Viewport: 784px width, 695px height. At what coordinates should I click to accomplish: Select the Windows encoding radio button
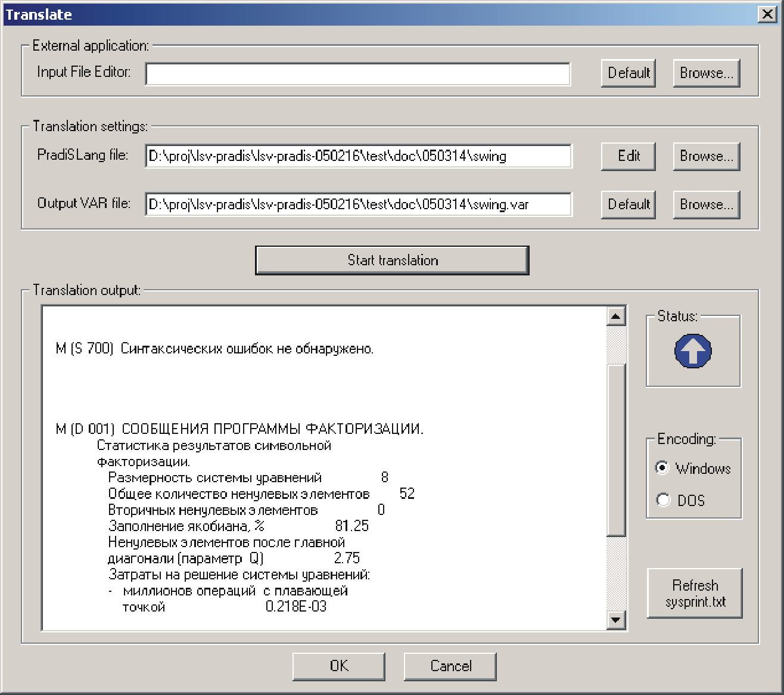(662, 468)
